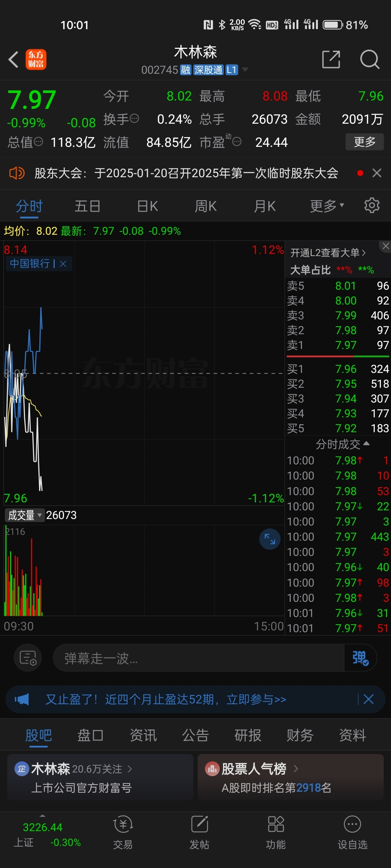Screen dimensions: 391x868
Task: Switch to 股吧 tab
Action: [38, 736]
